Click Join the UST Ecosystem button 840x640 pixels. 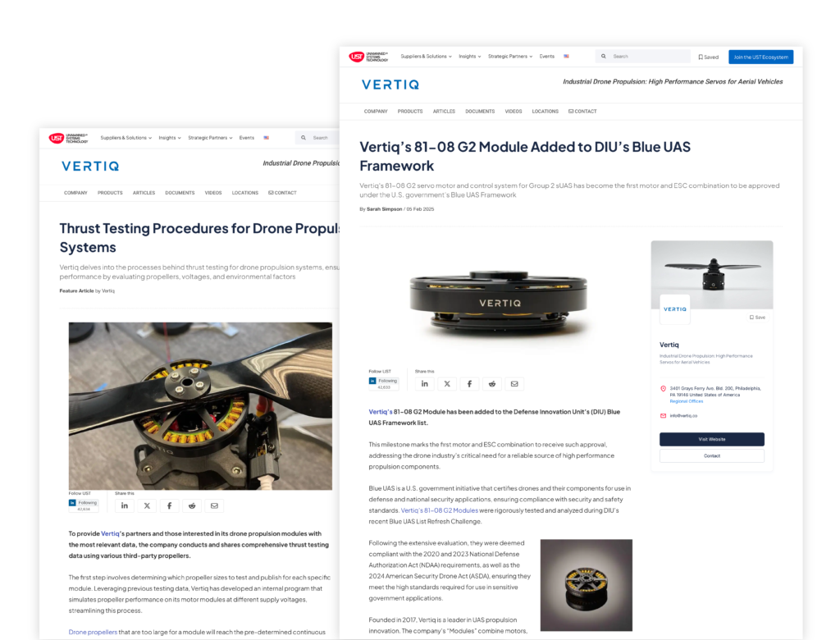click(760, 57)
